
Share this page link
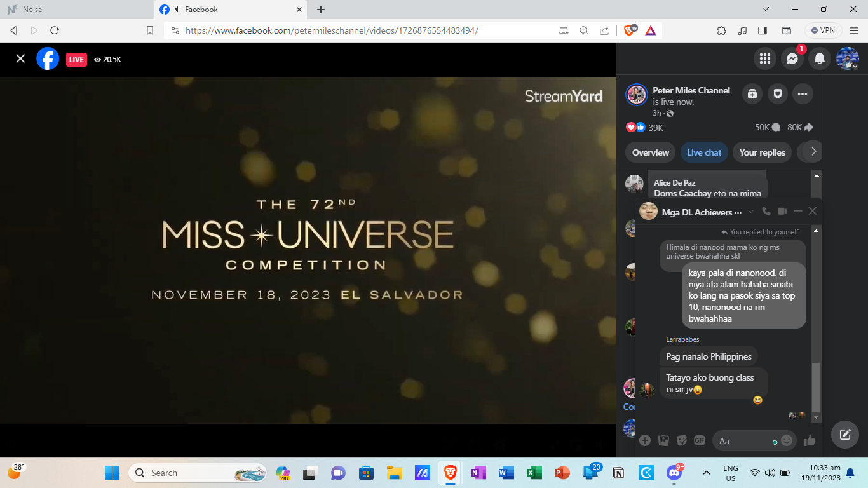pyautogui.click(x=604, y=30)
